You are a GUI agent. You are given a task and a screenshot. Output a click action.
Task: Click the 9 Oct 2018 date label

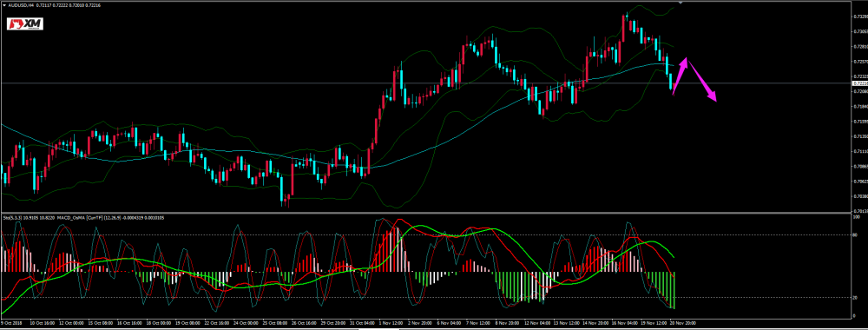point(11,323)
